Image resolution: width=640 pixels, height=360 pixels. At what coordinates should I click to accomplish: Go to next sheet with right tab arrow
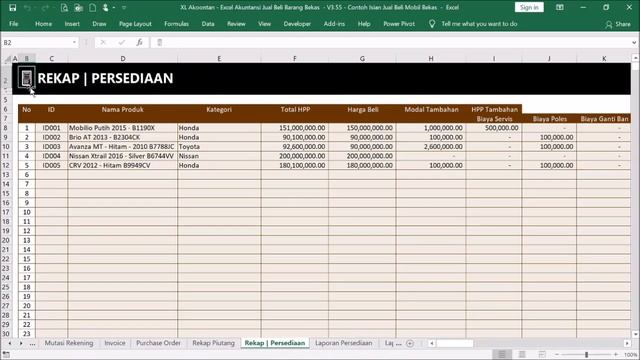pos(21,343)
